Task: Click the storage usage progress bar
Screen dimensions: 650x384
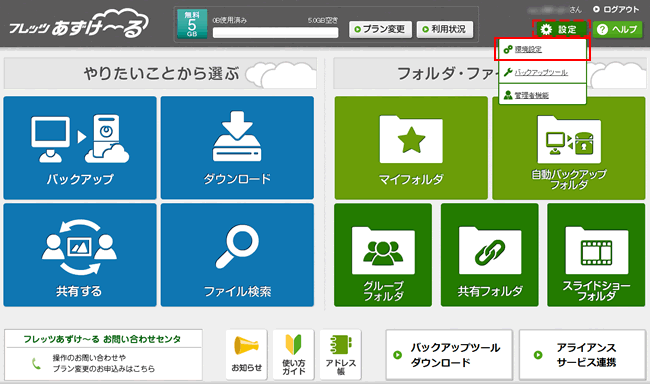Action: [x=275, y=33]
